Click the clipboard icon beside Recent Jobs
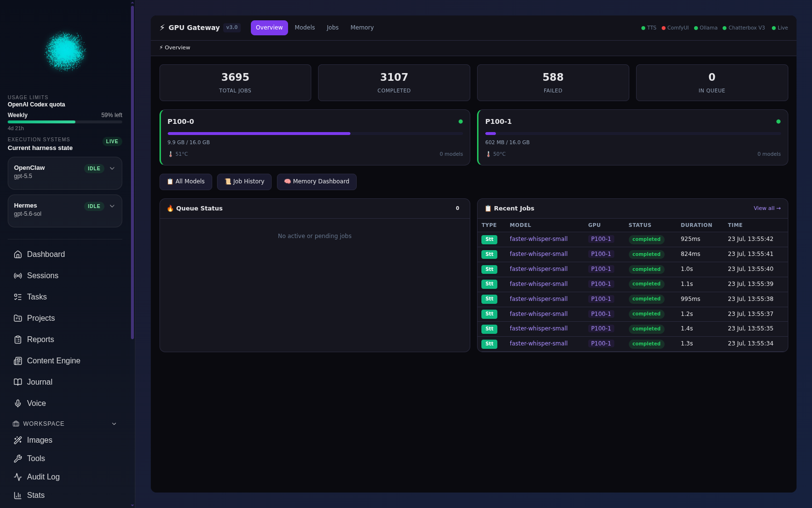This screenshot has height=508, width=812. point(488,209)
